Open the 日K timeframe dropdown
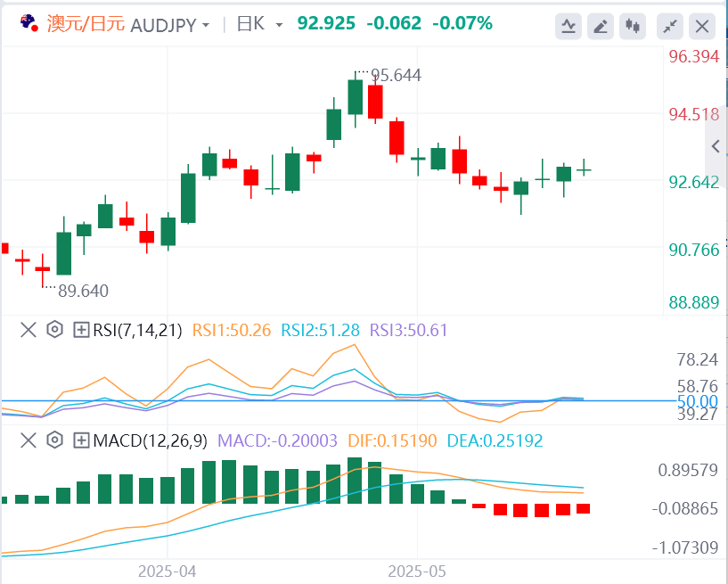Viewport: 728px width, 584px height. click(260, 24)
